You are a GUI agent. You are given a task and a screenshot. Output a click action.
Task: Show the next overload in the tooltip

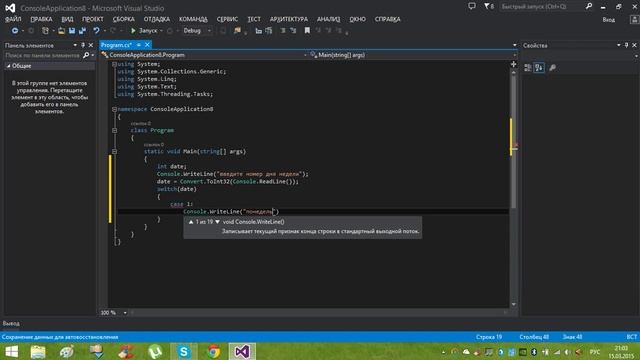[x=218, y=222]
